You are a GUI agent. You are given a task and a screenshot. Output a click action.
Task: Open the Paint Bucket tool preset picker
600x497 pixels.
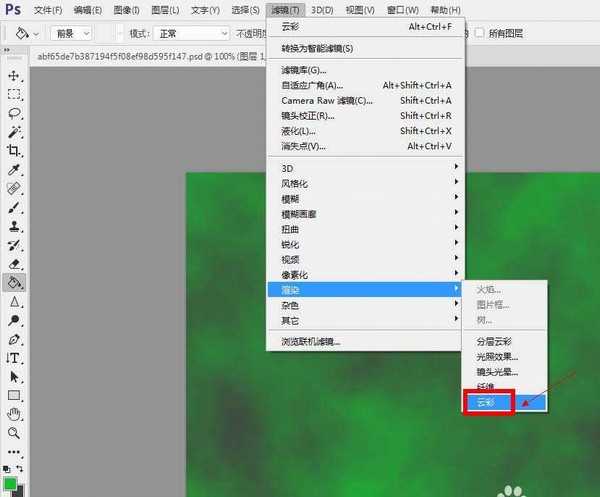[x=27, y=34]
